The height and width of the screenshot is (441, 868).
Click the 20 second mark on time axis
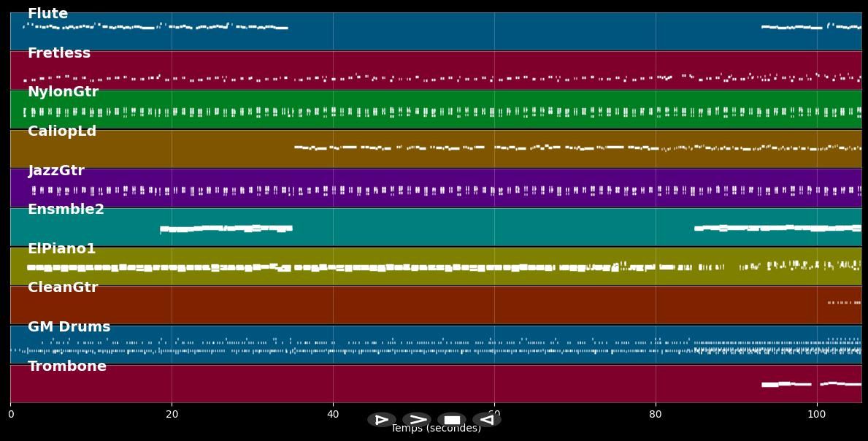[172, 415]
